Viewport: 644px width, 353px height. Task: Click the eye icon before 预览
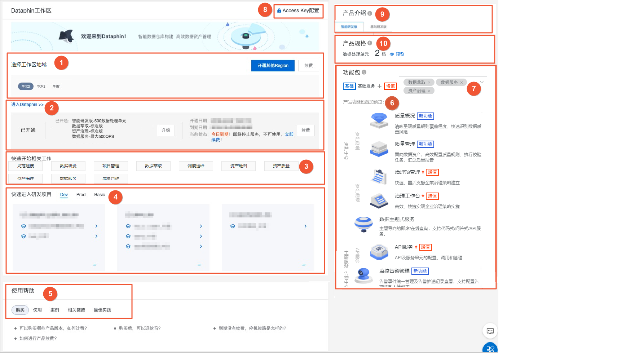pos(392,54)
